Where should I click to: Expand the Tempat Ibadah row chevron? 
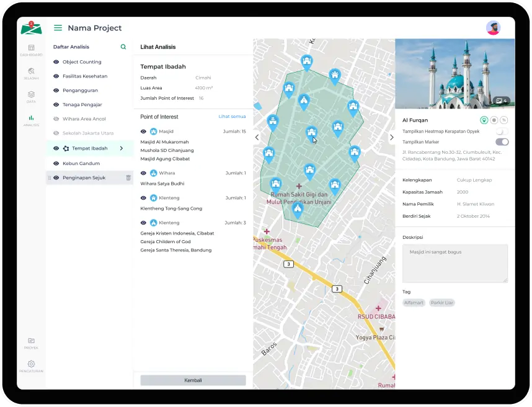coord(122,148)
